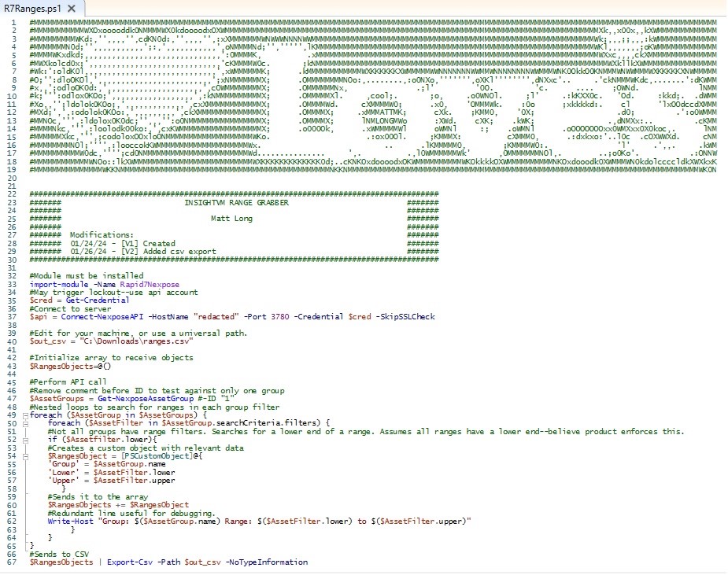Close the R7Ranges.ps1 script tab
The height and width of the screenshot is (575, 728).
[72, 8]
